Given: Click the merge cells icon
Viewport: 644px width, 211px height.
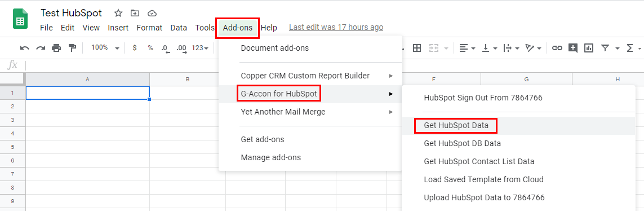Looking at the screenshot, I should point(434,48).
